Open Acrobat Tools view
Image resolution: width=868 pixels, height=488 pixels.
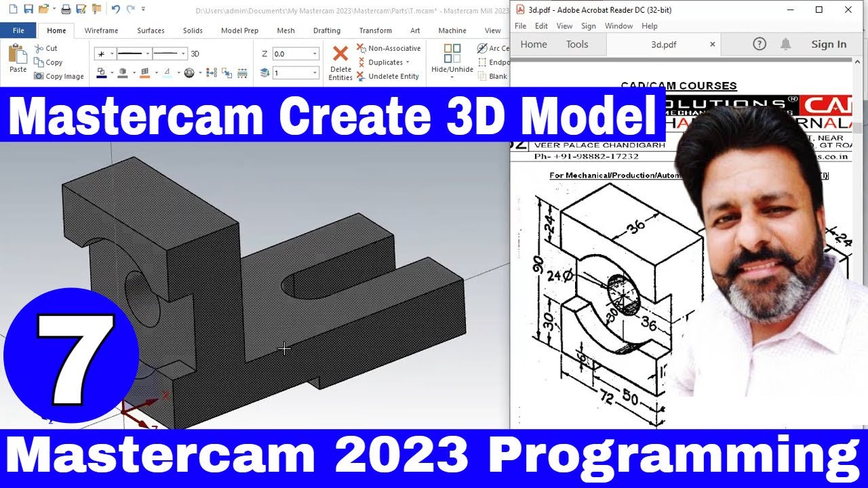pos(577,44)
